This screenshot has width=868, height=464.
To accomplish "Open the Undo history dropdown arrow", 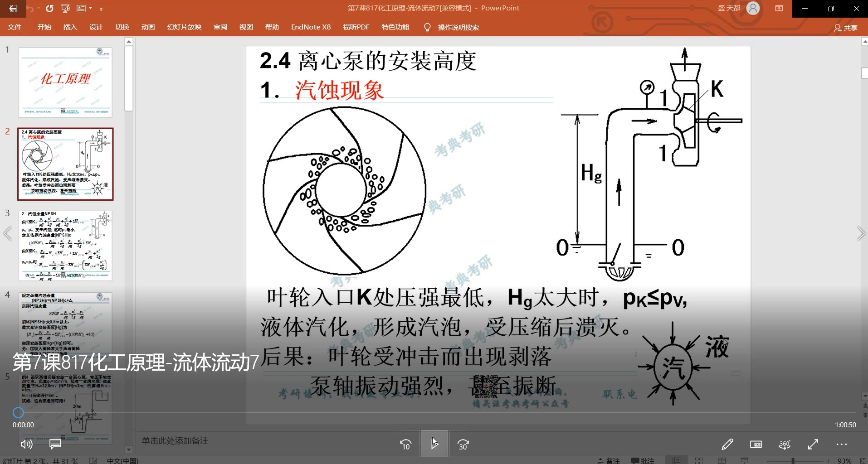I will pyautogui.click(x=38, y=9).
